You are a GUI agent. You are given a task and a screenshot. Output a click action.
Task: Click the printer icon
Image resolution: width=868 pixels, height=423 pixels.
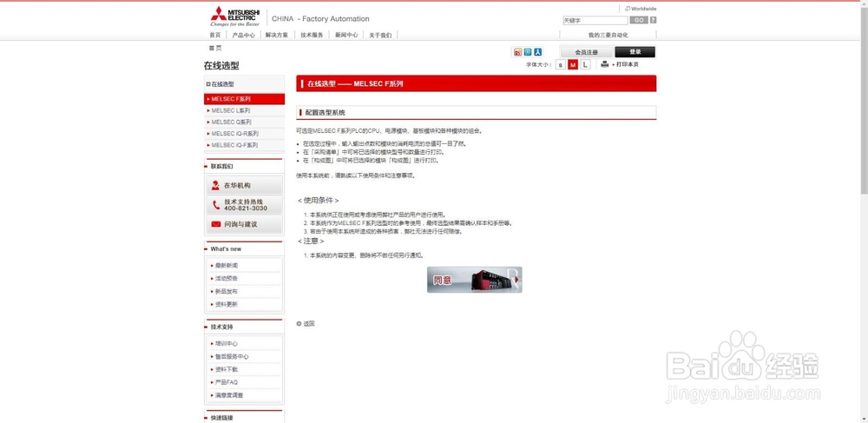pos(605,64)
